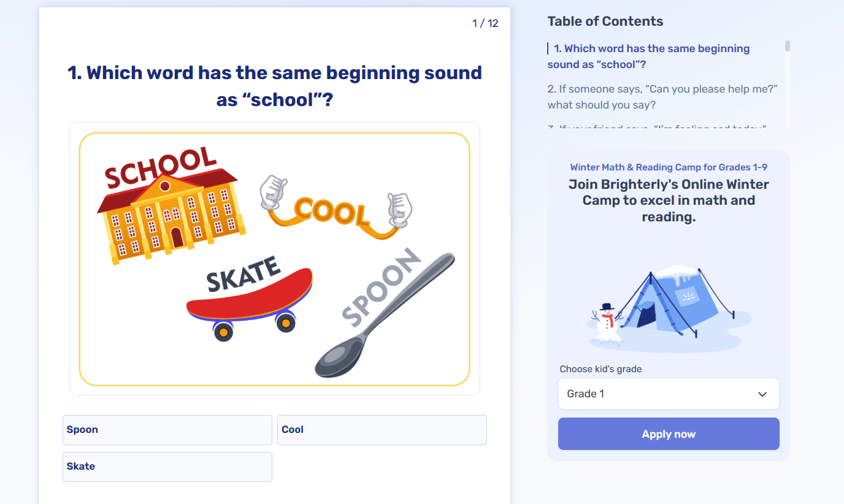Jump to question 1 in Table of Contents

(x=650, y=56)
